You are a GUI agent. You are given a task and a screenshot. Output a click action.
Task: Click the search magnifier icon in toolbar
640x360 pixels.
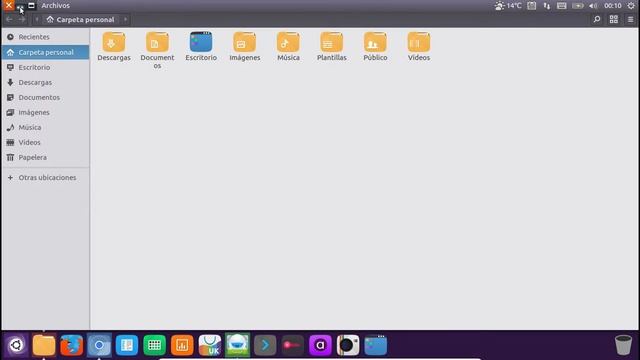click(x=597, y=19)
